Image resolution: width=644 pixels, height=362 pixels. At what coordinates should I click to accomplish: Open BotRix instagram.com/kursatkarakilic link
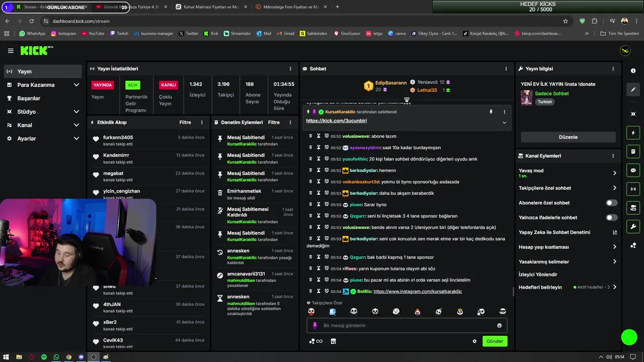point(418,292)
